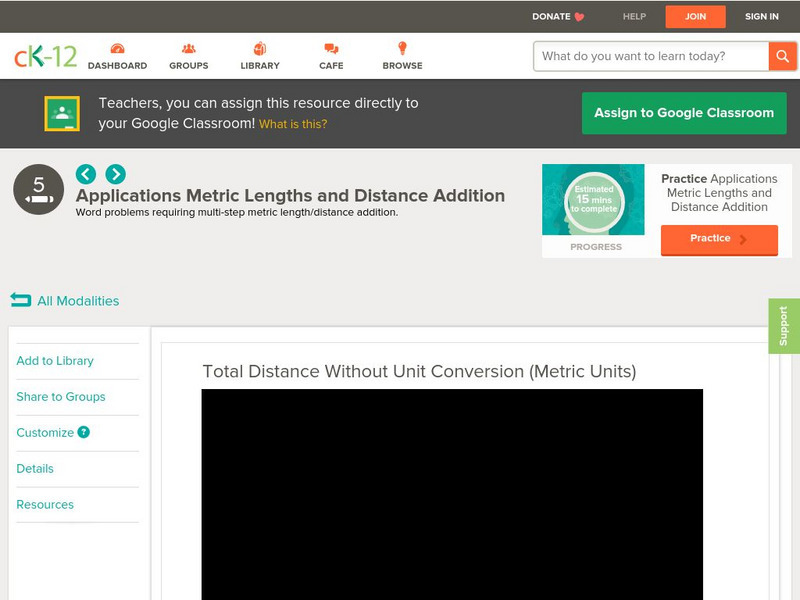Go to the previous concept with the left chevron

[87, 173]
